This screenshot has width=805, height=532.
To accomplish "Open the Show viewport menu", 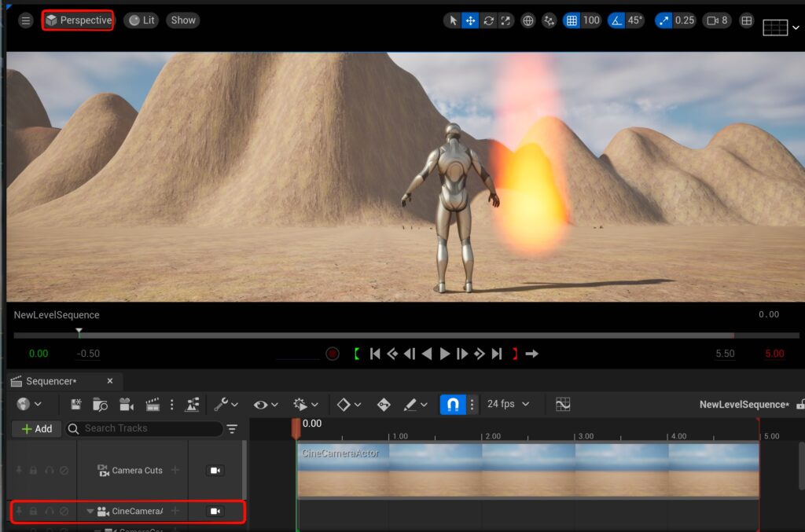I will tap(183, 20).
